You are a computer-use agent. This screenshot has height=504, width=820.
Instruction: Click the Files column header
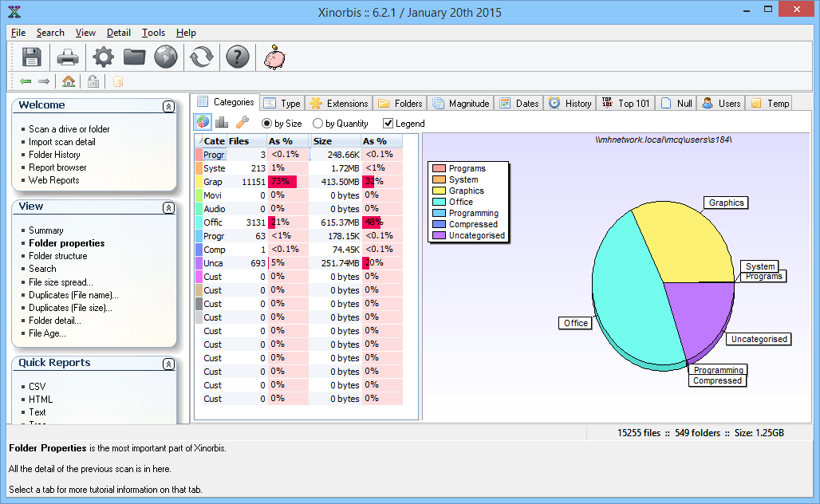pos(246,141)
